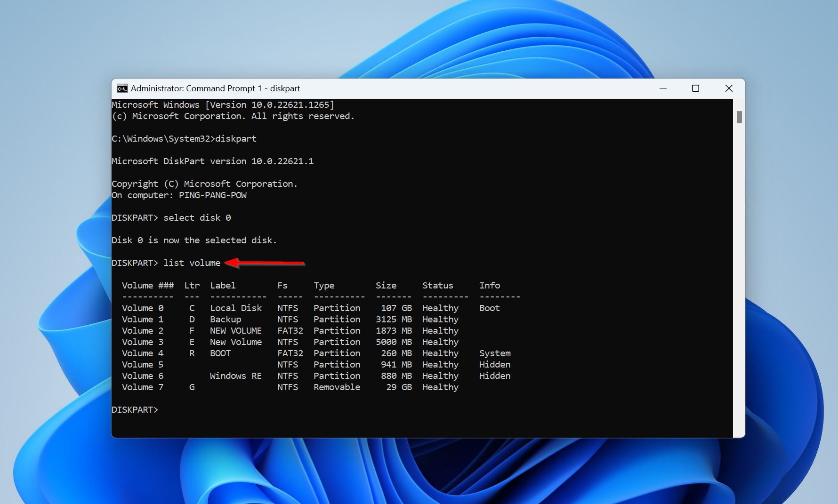Maximize the Command Prompt window
This screenshot has height=504, width=838.
[695, 88]
